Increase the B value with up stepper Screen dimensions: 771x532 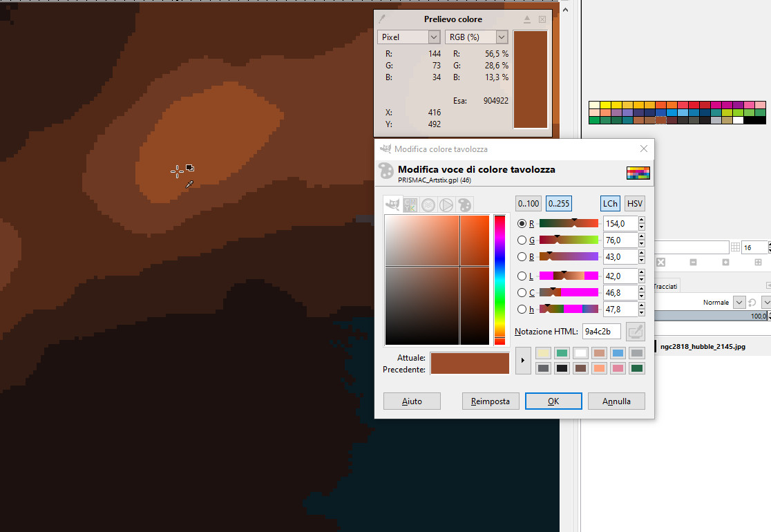641,253
